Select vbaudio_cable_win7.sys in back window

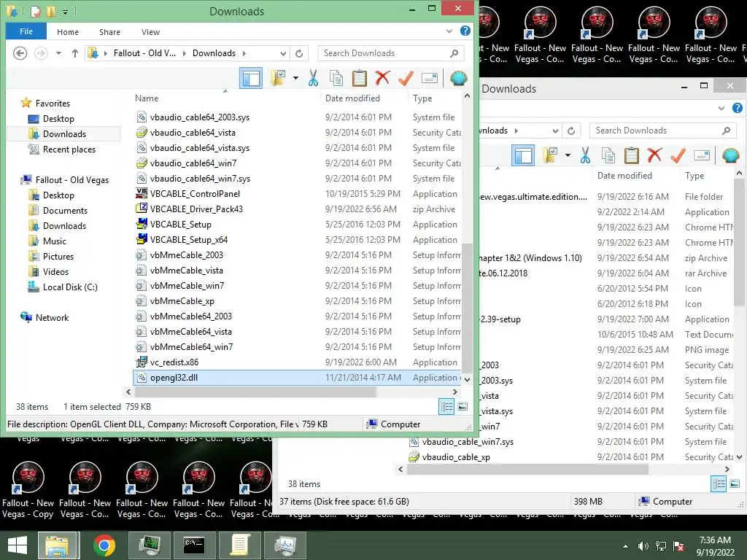pos(461,441)
